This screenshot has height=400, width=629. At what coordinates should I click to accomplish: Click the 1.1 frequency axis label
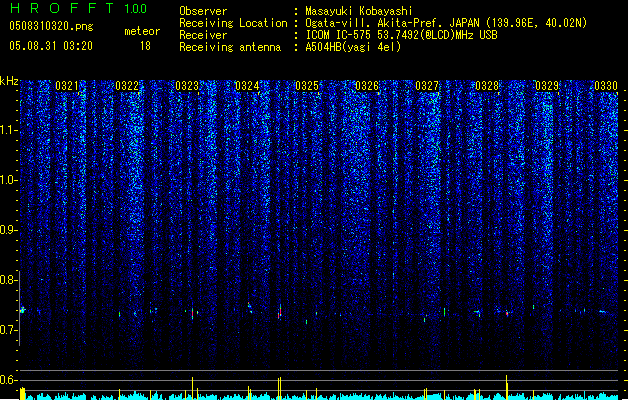[8, 131]
